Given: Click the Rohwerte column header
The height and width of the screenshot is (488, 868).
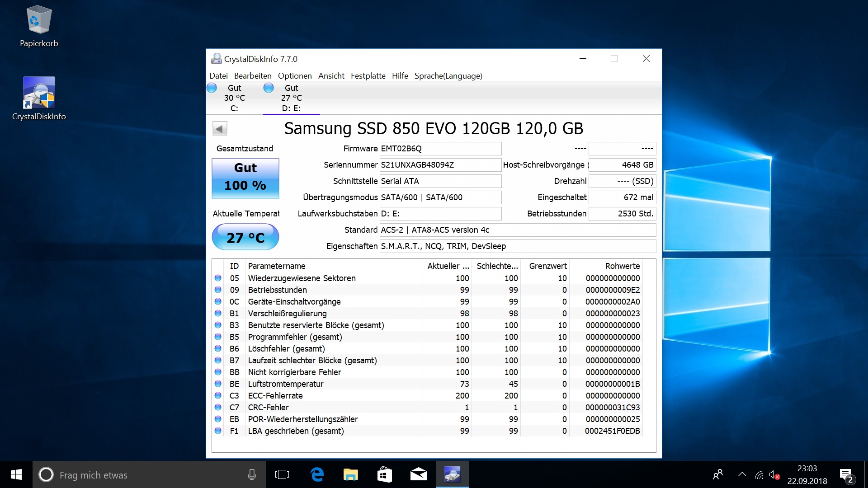Looking at the screenshot, I should [x=622, y=266].
